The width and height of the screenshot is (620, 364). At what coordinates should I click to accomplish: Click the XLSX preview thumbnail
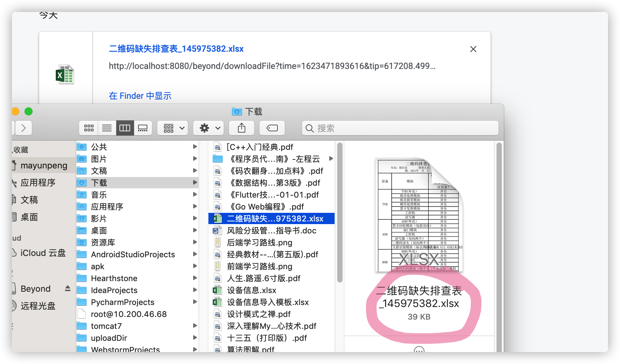click(x=419, y=215)
